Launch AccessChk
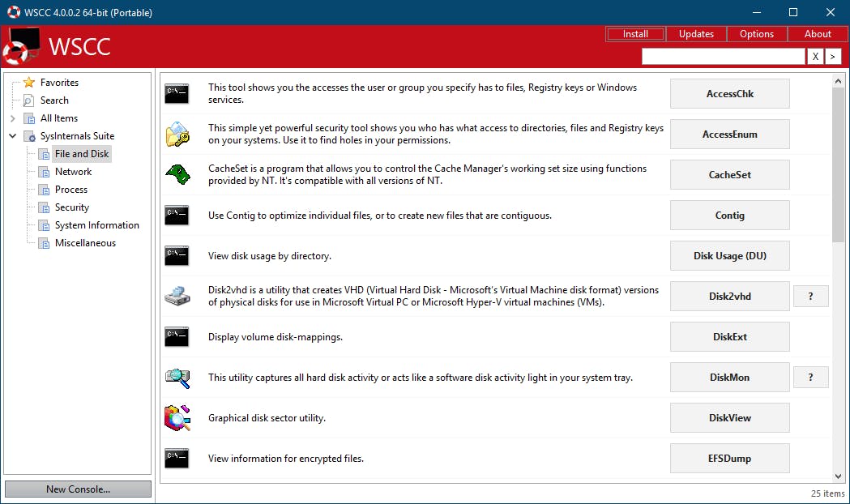The width and height of the screenshot is (850, 504). (729, 94)
